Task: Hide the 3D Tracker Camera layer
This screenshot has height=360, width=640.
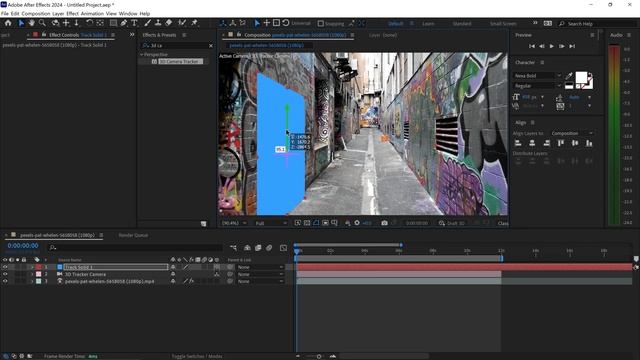Action: 5,274
